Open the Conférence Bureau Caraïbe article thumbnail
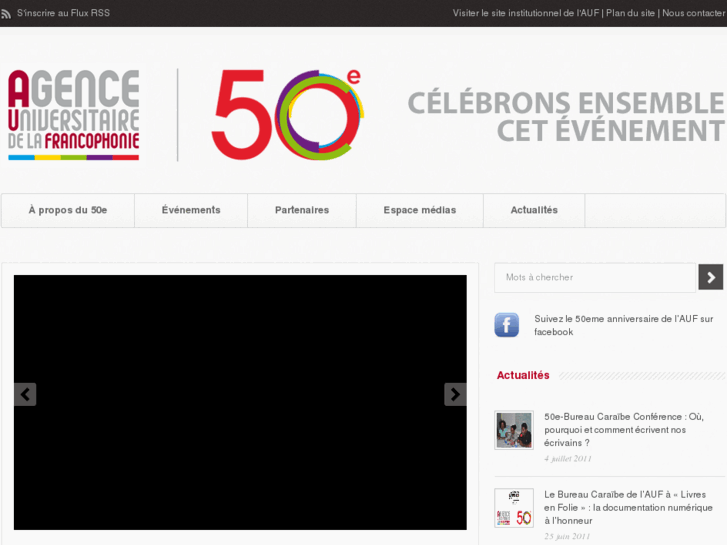Viewport: 727px width, 545px height. click(514, 430)
